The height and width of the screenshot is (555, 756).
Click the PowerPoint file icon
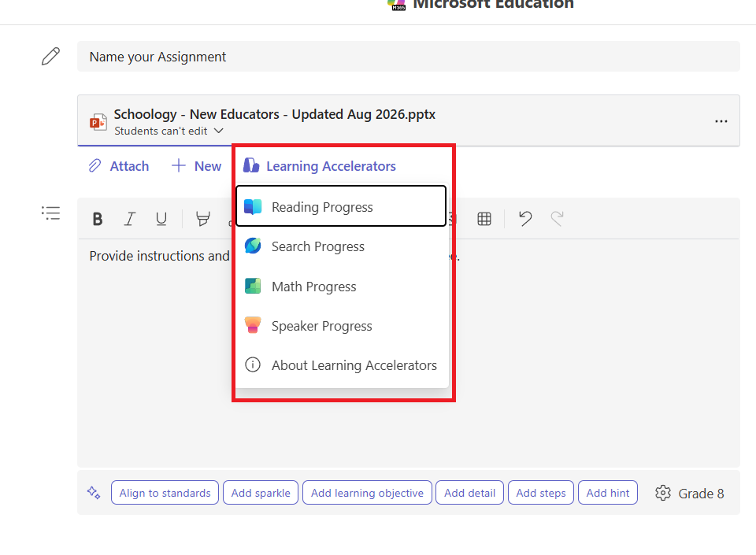[x=98, y=122]
